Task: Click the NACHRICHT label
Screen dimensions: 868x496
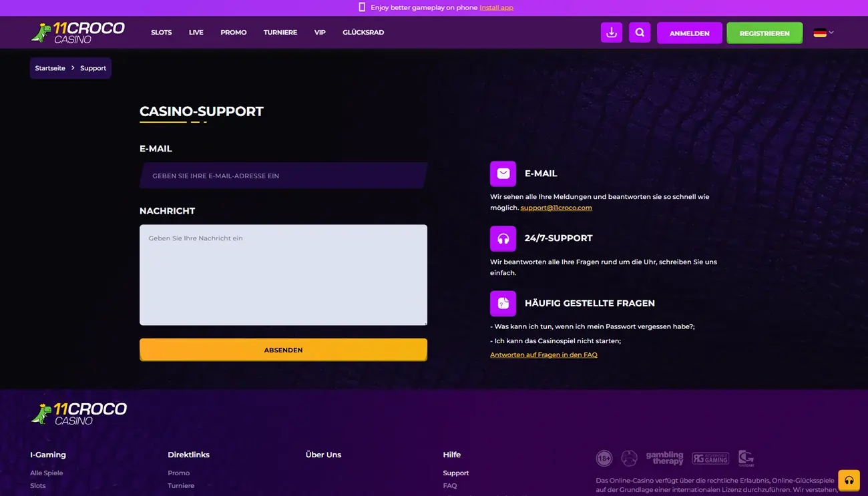Action: [167, 211]
